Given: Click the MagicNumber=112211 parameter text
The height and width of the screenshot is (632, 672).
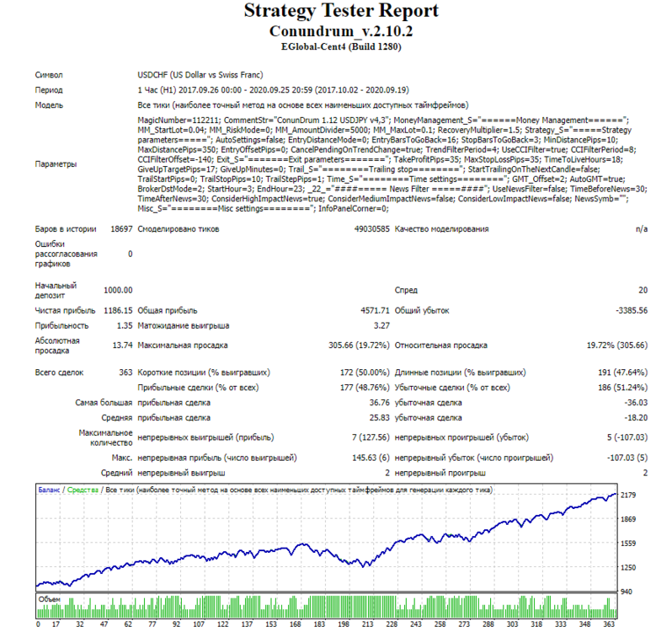Looking at the screenshot, I should coord(179,121).
